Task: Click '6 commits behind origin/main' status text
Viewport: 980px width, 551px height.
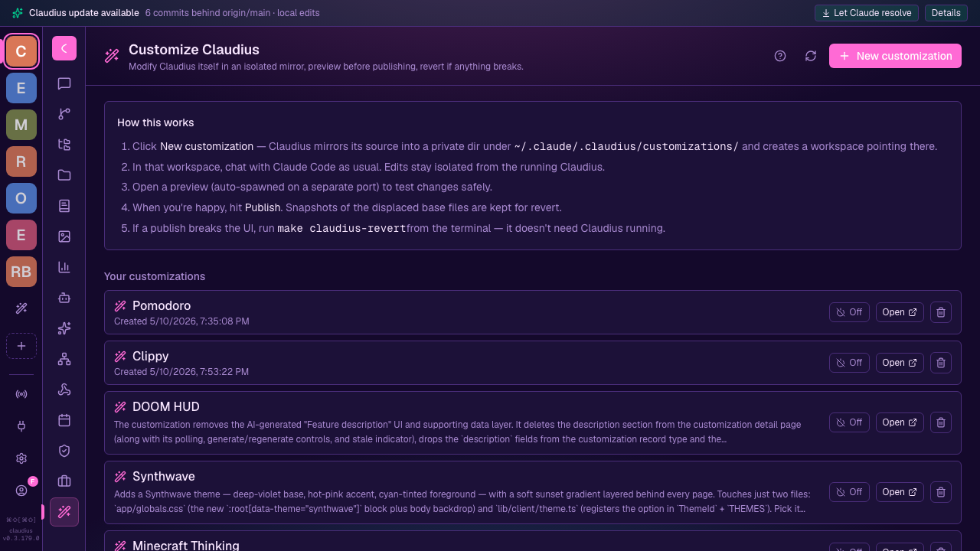Action: [208, 13]
